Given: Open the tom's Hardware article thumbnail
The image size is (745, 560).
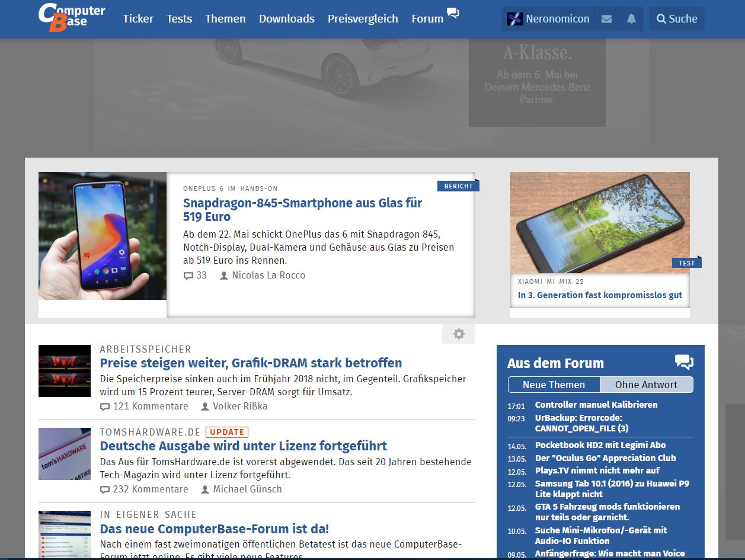Looking at the screenshot, I should pyautogui.click(x=65, y=454).
